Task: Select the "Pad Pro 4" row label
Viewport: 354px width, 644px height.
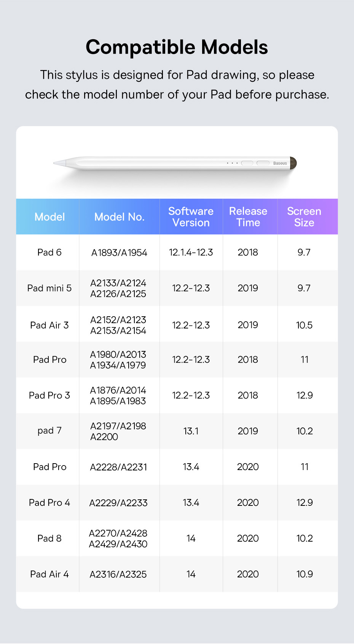Action: [49, 503]
